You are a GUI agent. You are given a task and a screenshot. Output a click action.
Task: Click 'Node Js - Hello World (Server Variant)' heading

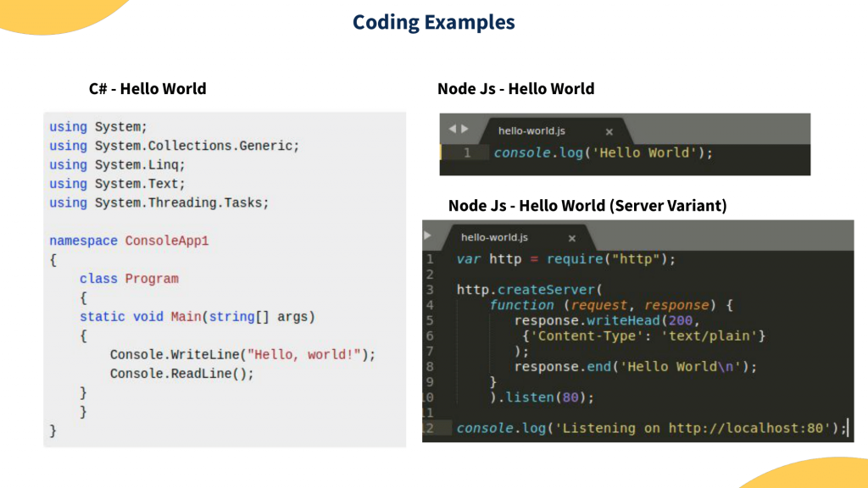point(587,205)
